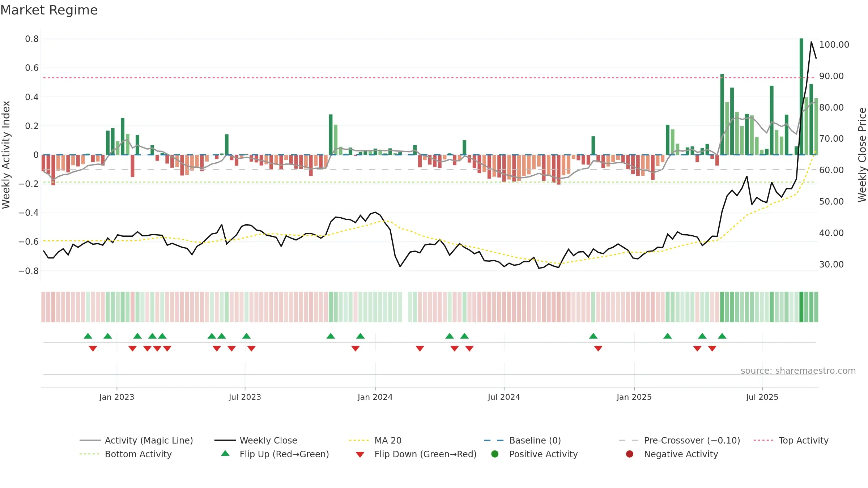Click the source: sharemaestro.com text
The image size is (868, 488).
click(798, 371)
